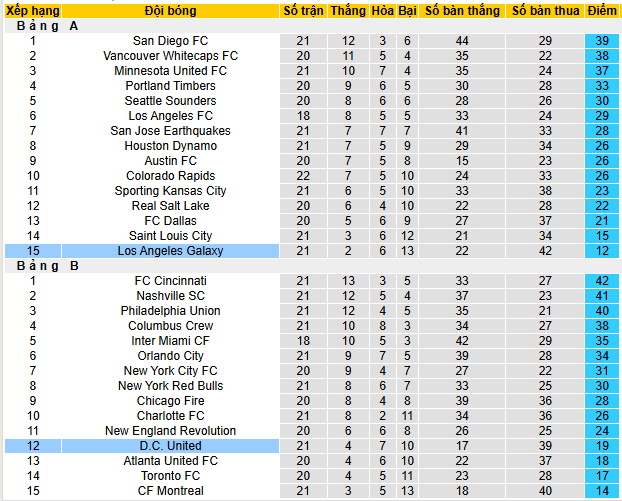Click the 'Số bàn thua' column header

(x=545, y=11)
